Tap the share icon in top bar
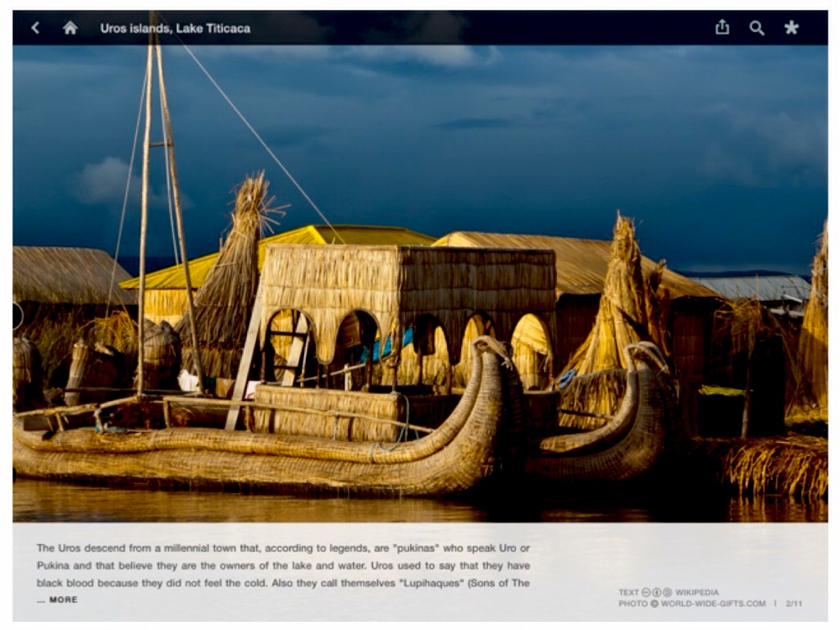 click(x=722, y=28)
